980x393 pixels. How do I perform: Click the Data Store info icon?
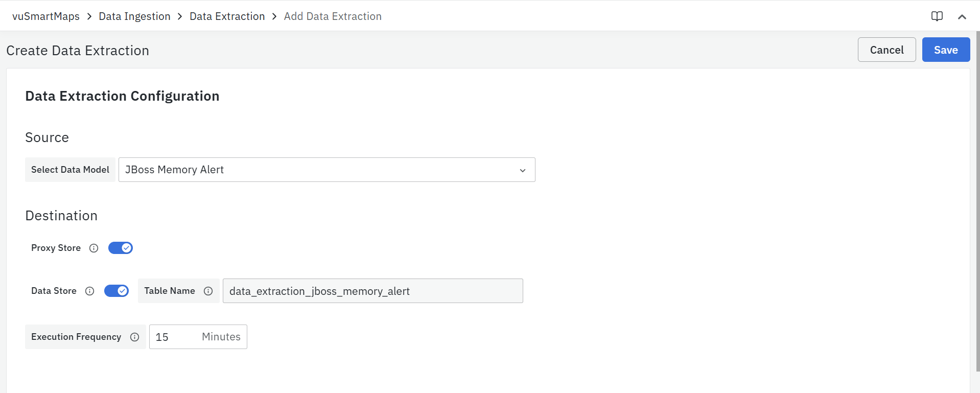click(x=89, y=291)
